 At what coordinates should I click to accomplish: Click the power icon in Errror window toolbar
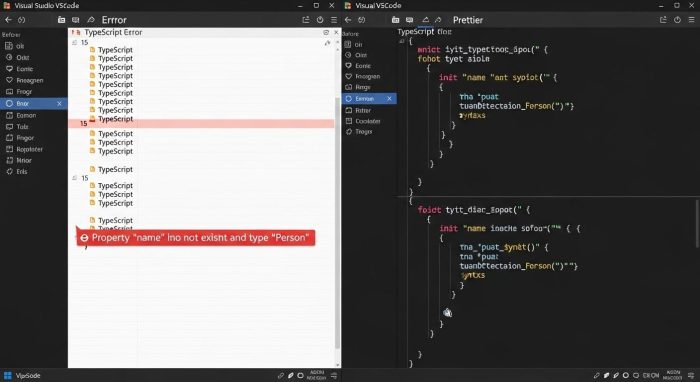click(x=320, y=20)
